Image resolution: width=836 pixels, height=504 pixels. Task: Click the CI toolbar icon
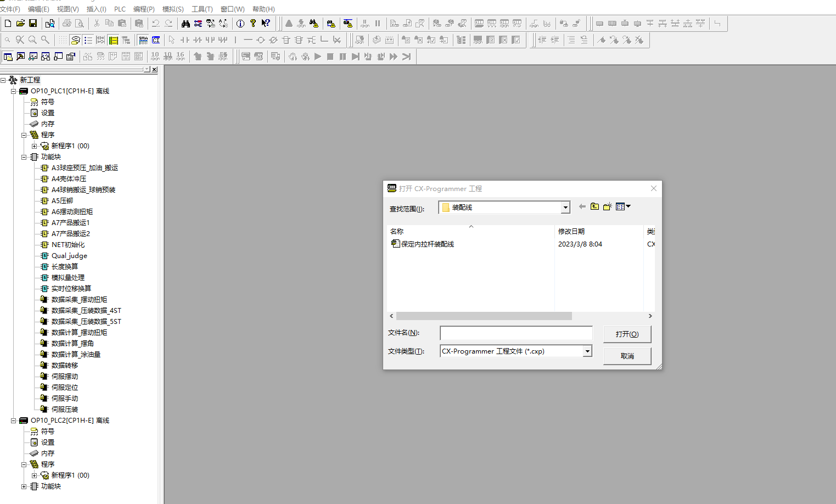[156, 40]
